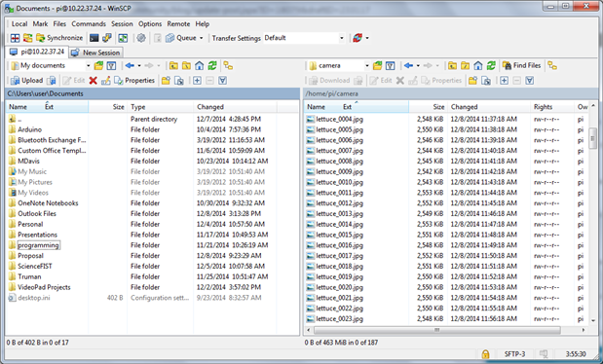Select the programming folder
This screenshot has width=603, height=364.
38,245
